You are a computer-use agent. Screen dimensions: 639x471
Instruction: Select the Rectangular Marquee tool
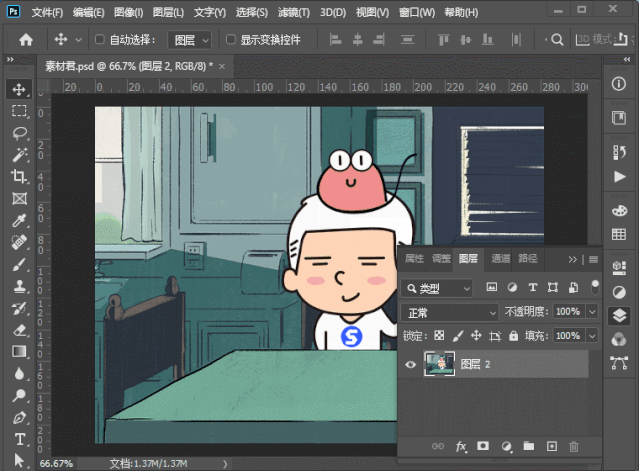pos(19,111)
